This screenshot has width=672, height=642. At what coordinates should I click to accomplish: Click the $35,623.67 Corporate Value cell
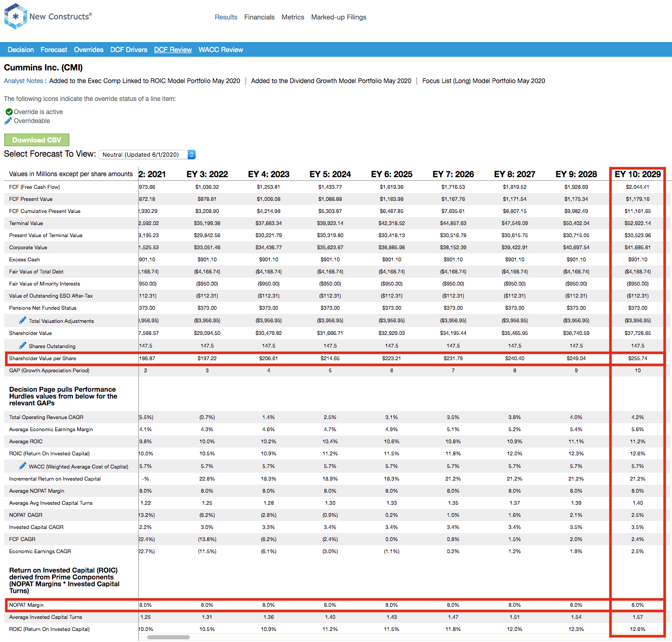coord(330,248)
